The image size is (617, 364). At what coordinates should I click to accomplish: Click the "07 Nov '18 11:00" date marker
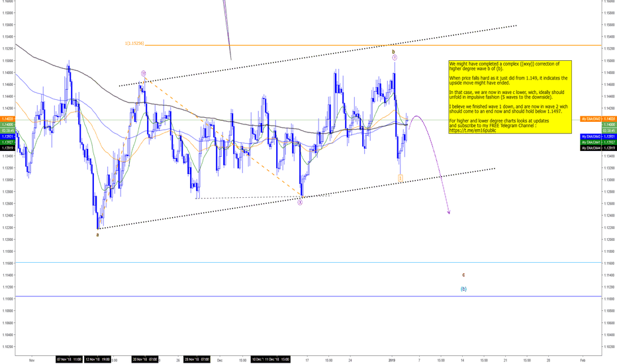[70, 359]
